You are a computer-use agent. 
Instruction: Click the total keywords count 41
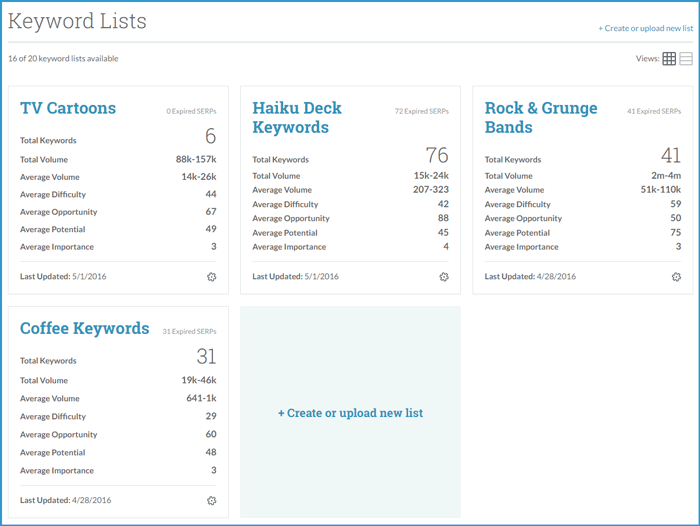coord(670,155)
